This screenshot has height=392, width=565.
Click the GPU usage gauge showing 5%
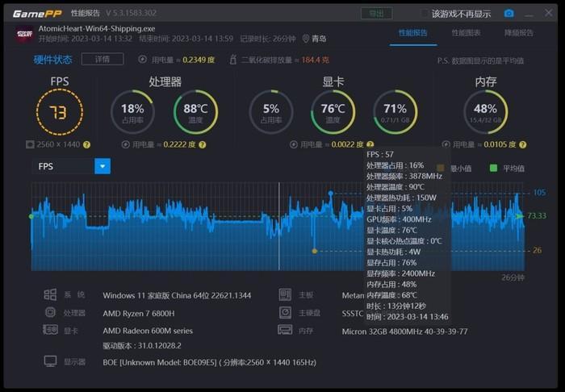271,112
